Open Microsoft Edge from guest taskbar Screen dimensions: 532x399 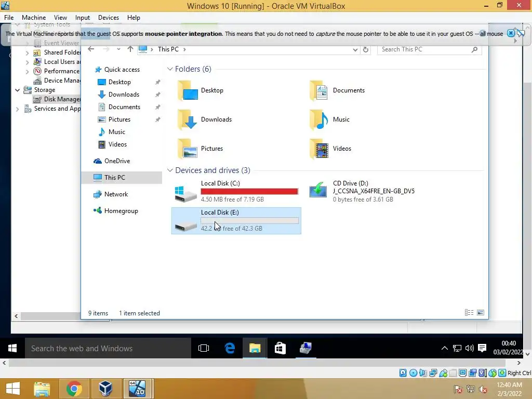(230, 348)
